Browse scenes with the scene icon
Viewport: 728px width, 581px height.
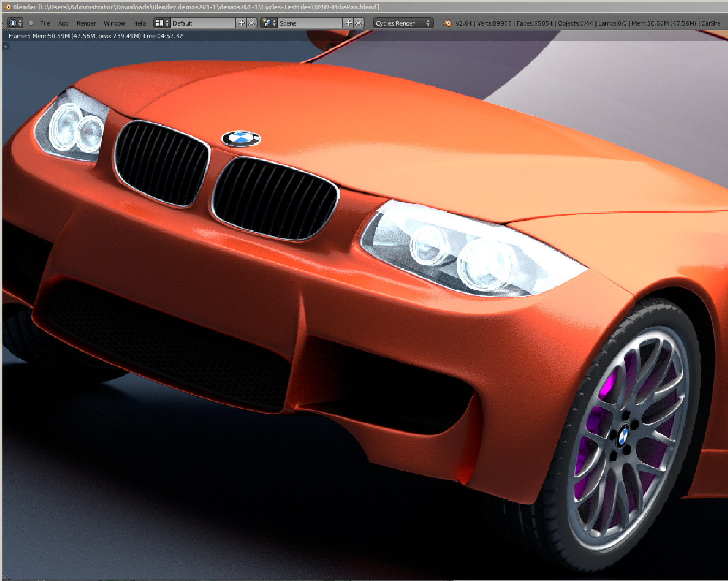pos(269,23)
